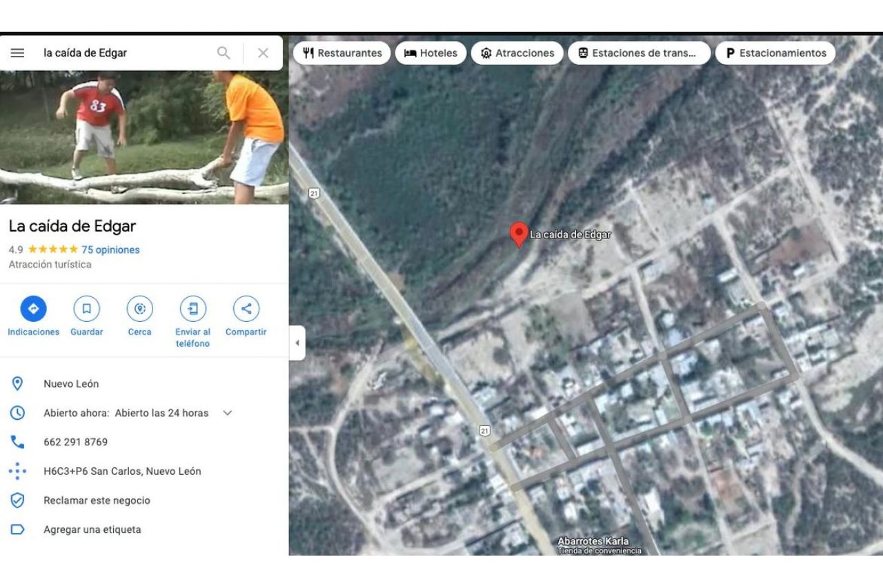Click the red La caída de Edgar map pin

(519, 234)
